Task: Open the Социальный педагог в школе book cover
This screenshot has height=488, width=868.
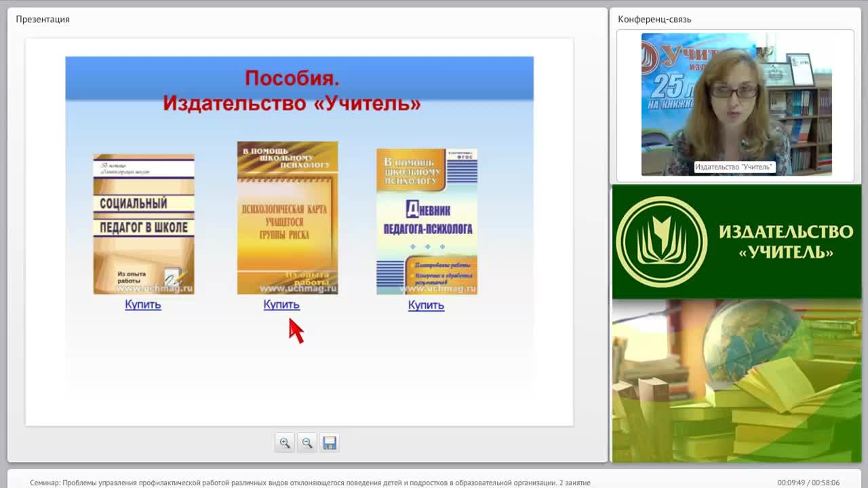Action: click(144, 224)
